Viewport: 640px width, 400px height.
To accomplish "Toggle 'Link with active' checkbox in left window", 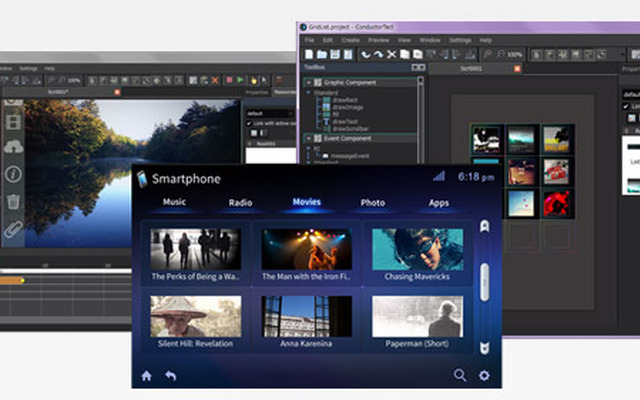I will coord(249,123).
